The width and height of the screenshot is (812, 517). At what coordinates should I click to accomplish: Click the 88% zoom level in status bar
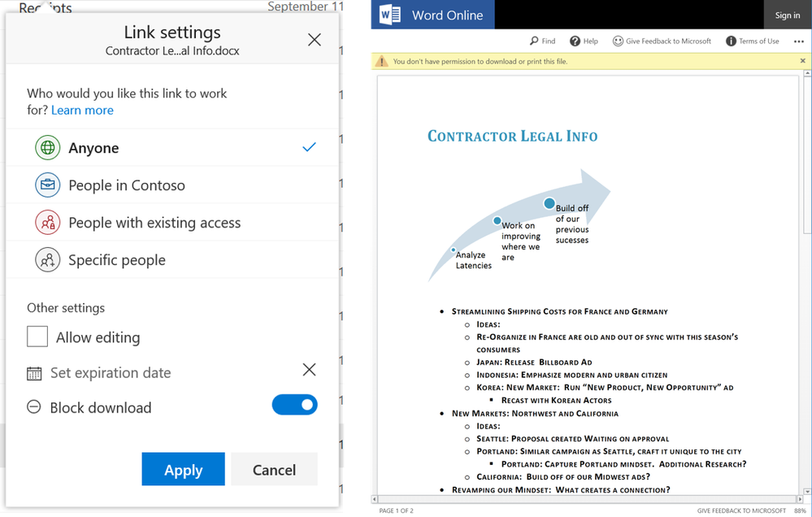[800, 510]
